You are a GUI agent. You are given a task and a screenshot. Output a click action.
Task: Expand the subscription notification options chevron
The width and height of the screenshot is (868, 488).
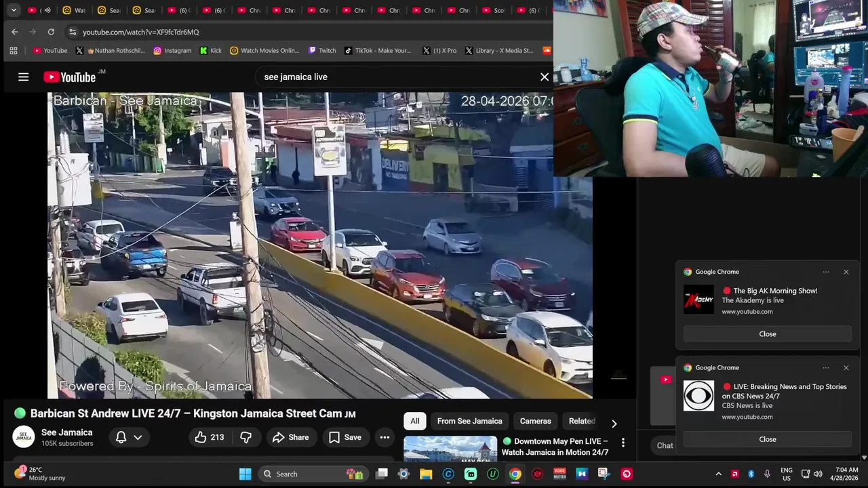[138, 438]
